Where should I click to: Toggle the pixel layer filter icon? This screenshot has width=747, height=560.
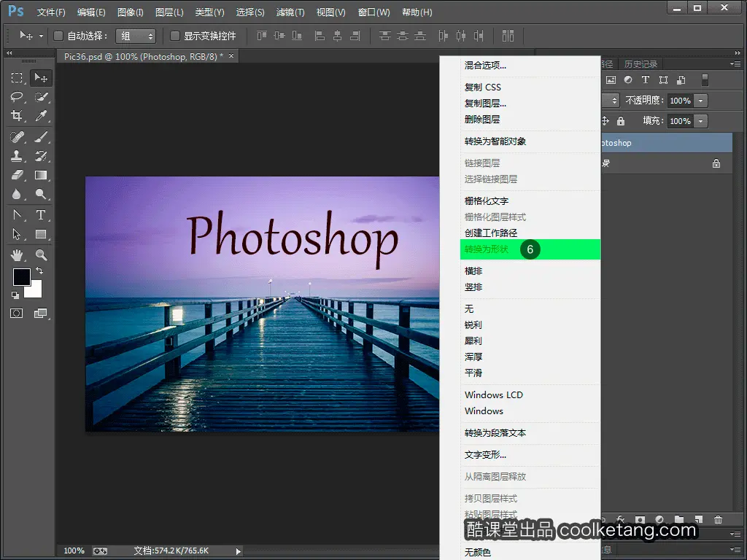click(611, 80)
